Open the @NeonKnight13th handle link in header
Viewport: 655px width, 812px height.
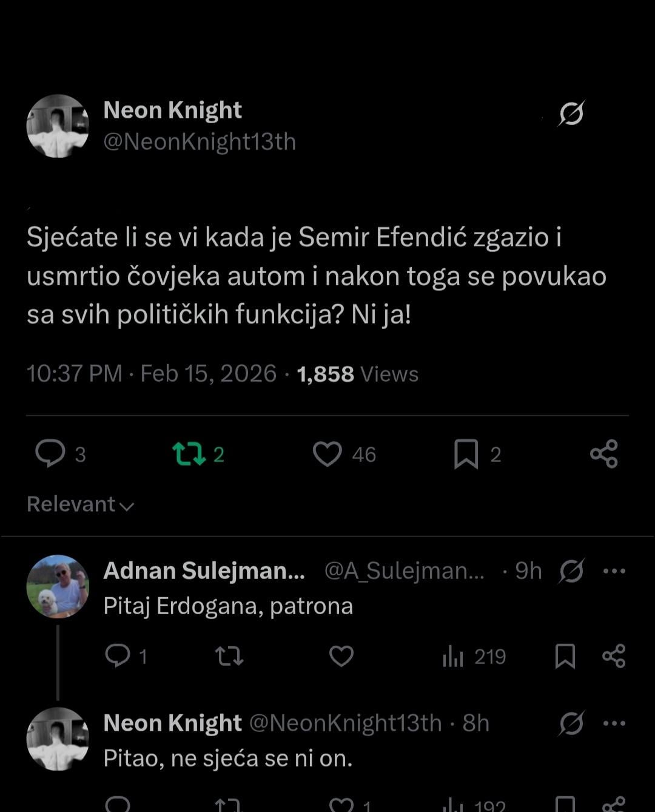click(x=200, y=142)
